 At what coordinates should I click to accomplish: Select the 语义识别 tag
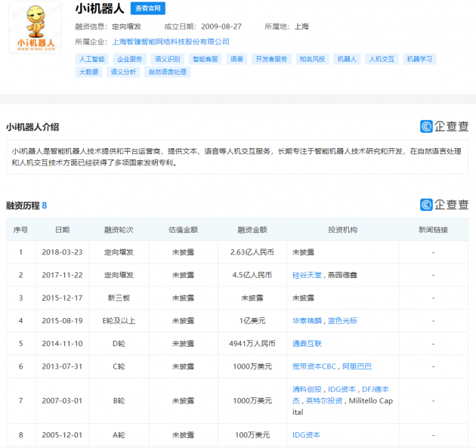[x=168, y=59]
